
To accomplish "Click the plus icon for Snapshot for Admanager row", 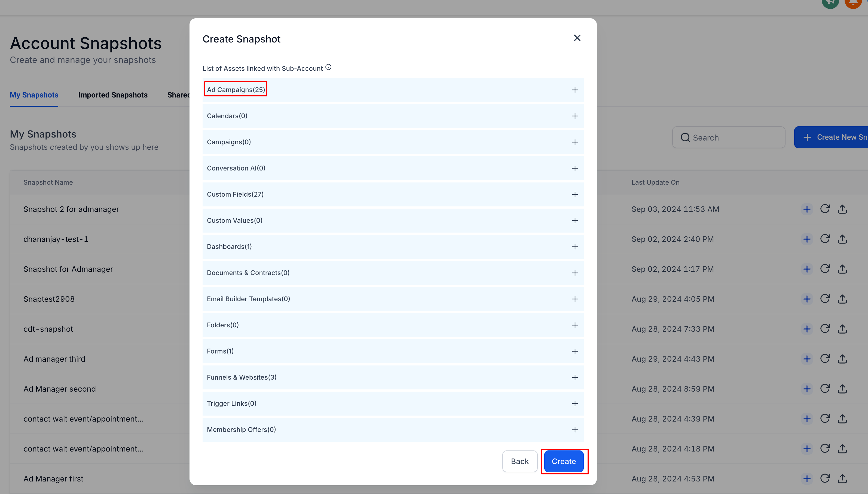I will coord(807,269).
